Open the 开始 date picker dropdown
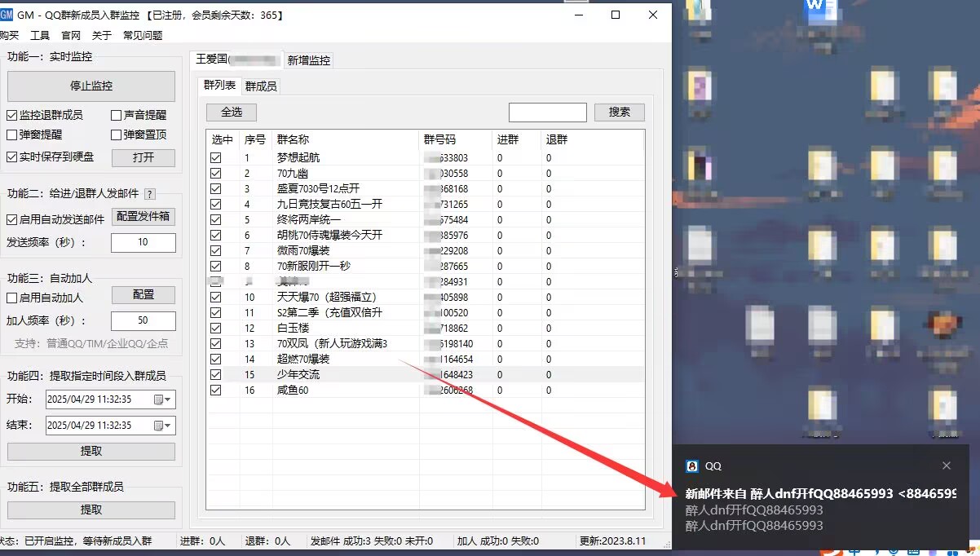 [x=169, y=399]
